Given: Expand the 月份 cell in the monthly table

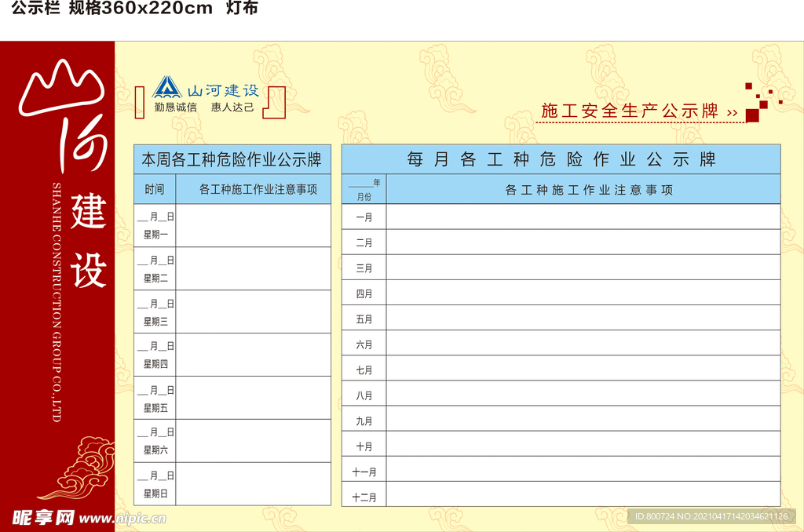Looking at the screenshot, I should [x=363, y=195].
